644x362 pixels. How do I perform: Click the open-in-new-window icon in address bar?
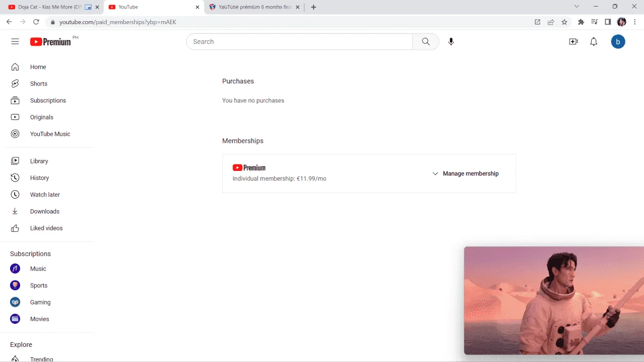click(x=537, y=22)
